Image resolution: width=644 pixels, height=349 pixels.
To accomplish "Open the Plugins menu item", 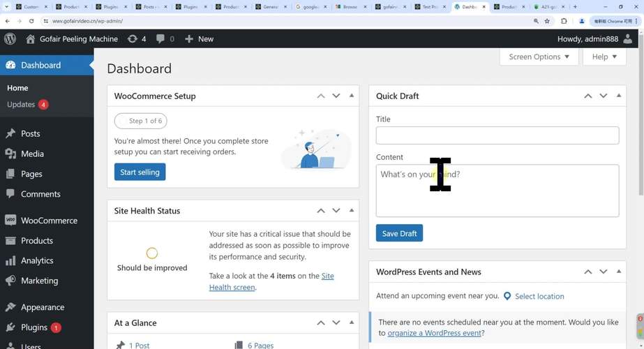I will 34,327.
